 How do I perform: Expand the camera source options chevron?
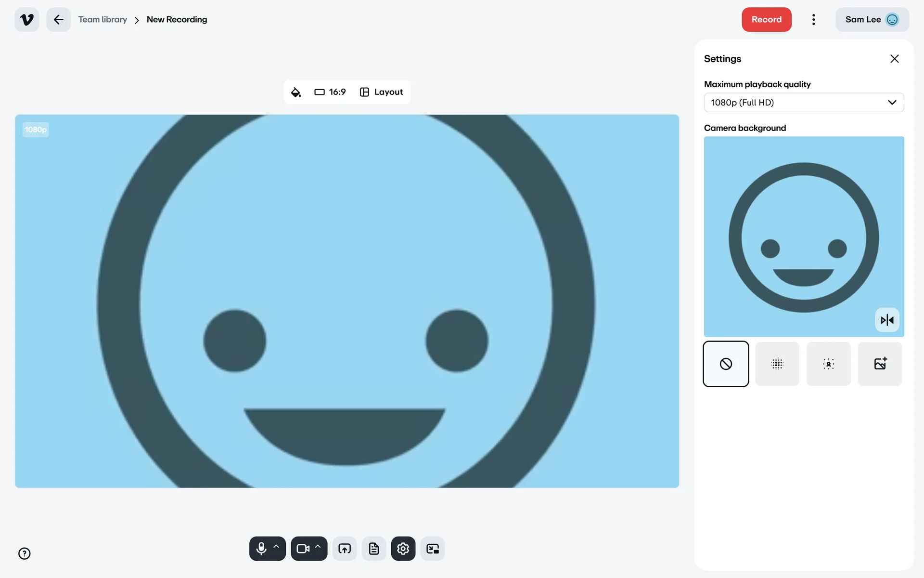[318, 547]
